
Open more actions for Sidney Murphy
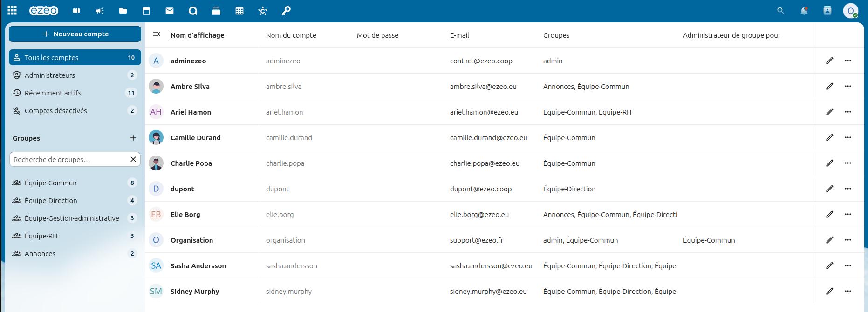click(x=848, y=291)
